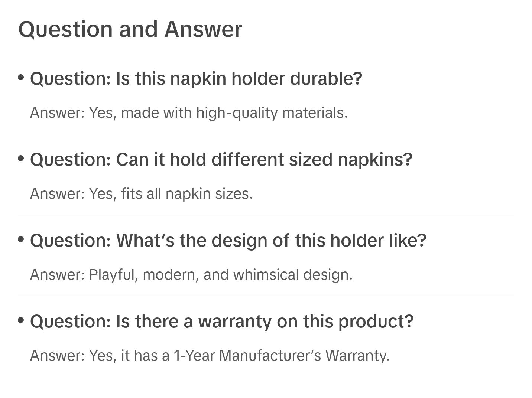Click the answer "Yes, fits all napkin sizes."
This screenshot has width=532, height=398.
coord(141,194)
